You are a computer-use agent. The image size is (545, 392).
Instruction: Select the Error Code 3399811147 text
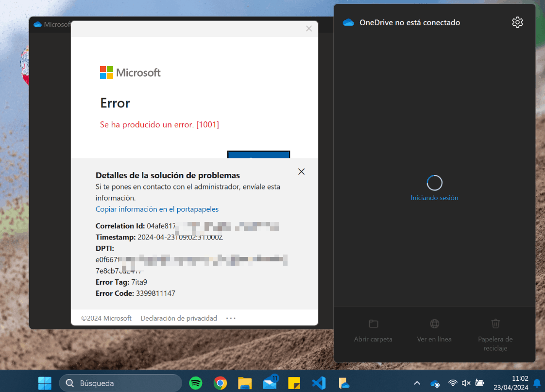[136, 293]
